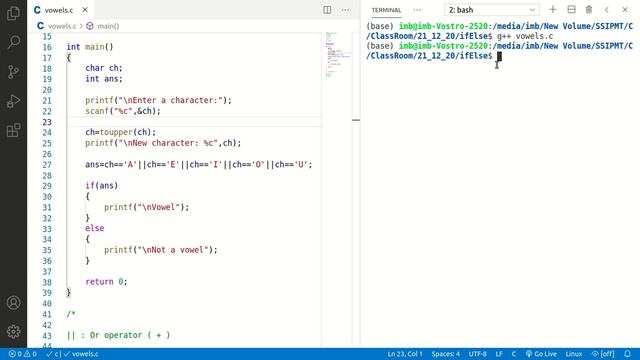
Task: Click the 'ans=ch=='A'...' expression line
Action: 199,164
